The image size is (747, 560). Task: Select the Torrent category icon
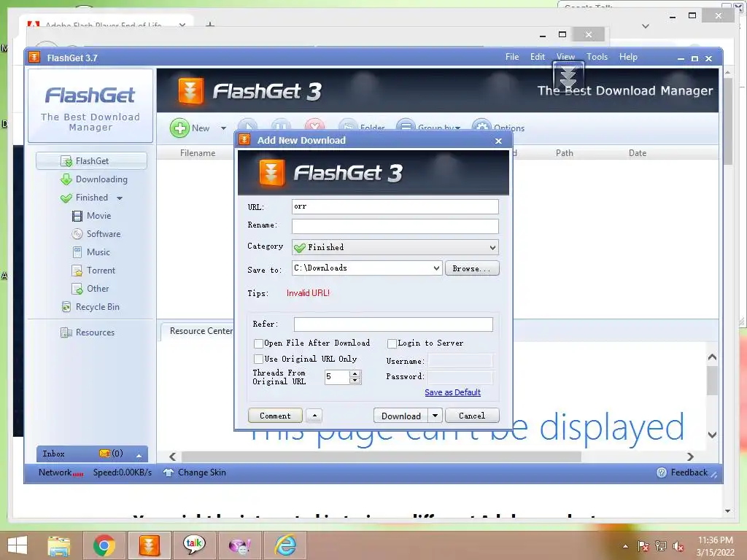pyautogui.click(x=77, y=271)
